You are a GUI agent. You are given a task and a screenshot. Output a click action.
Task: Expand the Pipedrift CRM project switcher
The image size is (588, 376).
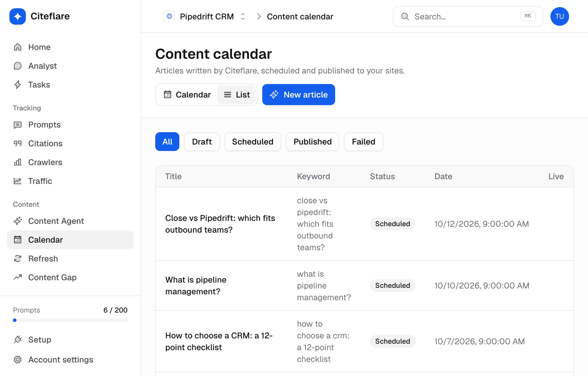click(243, 16)
